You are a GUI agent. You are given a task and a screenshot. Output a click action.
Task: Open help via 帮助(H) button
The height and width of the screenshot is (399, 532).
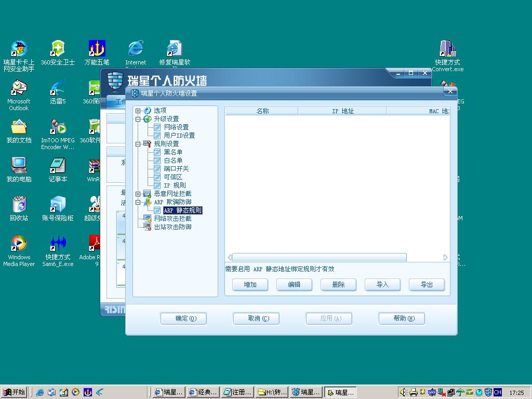click(x=402, y=318)
